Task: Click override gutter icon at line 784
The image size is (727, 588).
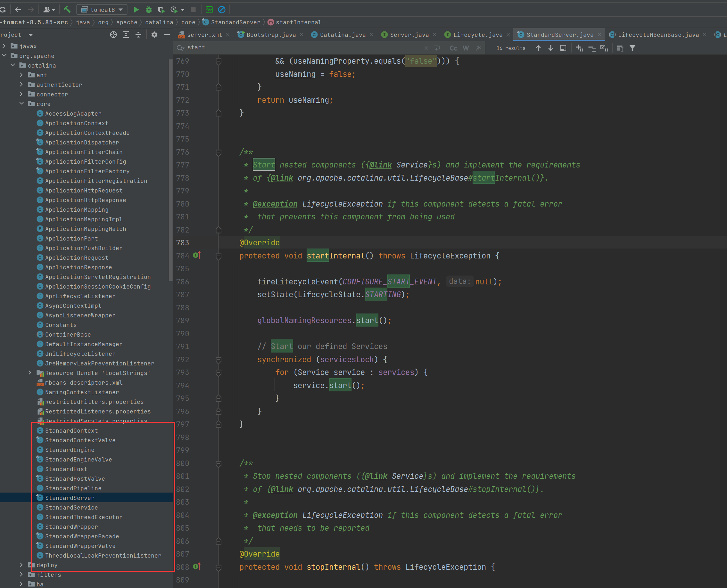Action: [197, 255]
